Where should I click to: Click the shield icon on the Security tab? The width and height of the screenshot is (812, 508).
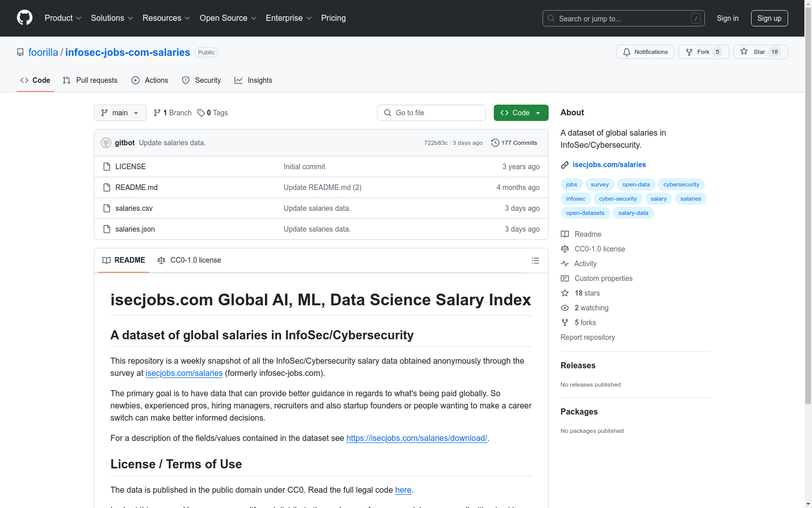click(x=186, y=80)
